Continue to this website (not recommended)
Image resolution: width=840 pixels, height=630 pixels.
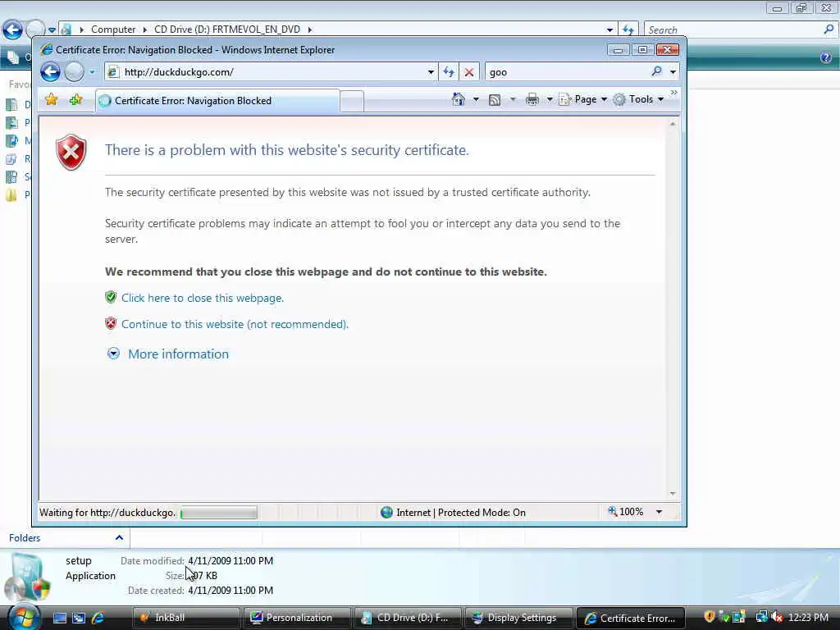pos(235,324)
